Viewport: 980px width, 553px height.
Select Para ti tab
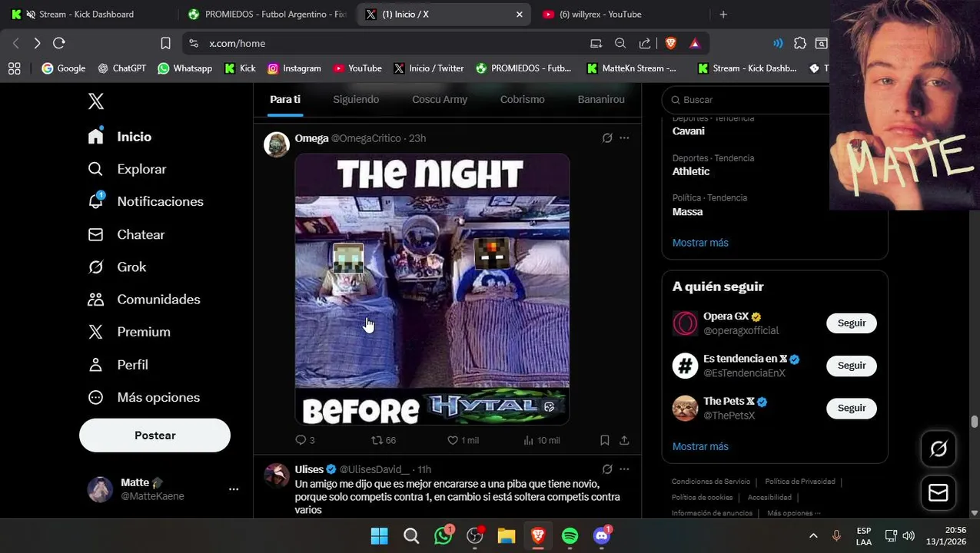coord(285,100)
